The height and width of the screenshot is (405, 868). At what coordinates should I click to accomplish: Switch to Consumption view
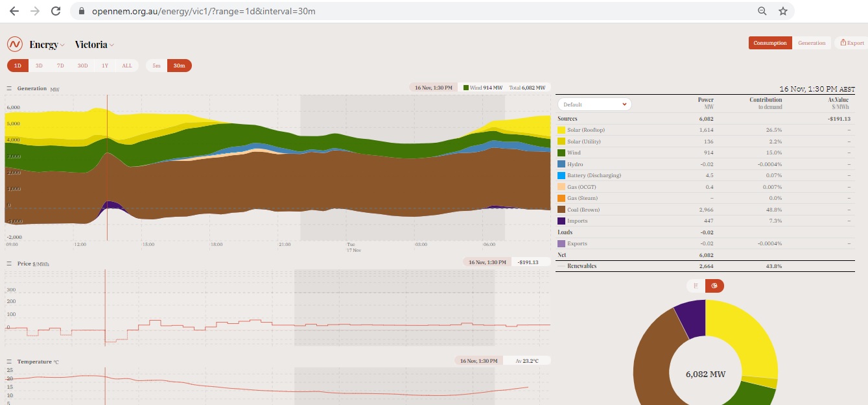770,43
